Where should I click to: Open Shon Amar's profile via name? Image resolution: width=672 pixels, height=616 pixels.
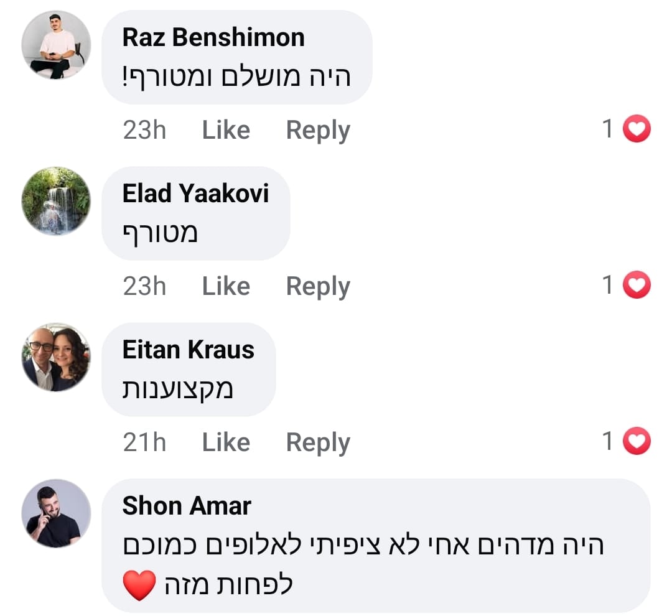tap(187, 506)
